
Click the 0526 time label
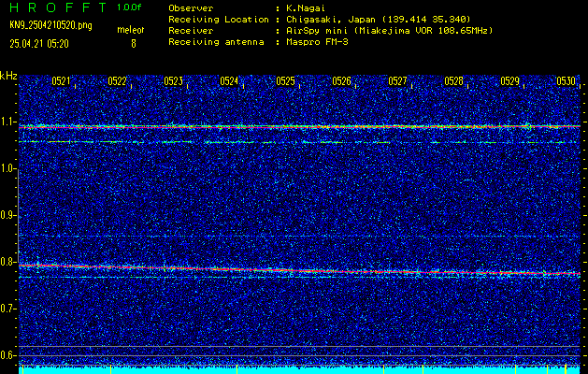click(341, 81)
